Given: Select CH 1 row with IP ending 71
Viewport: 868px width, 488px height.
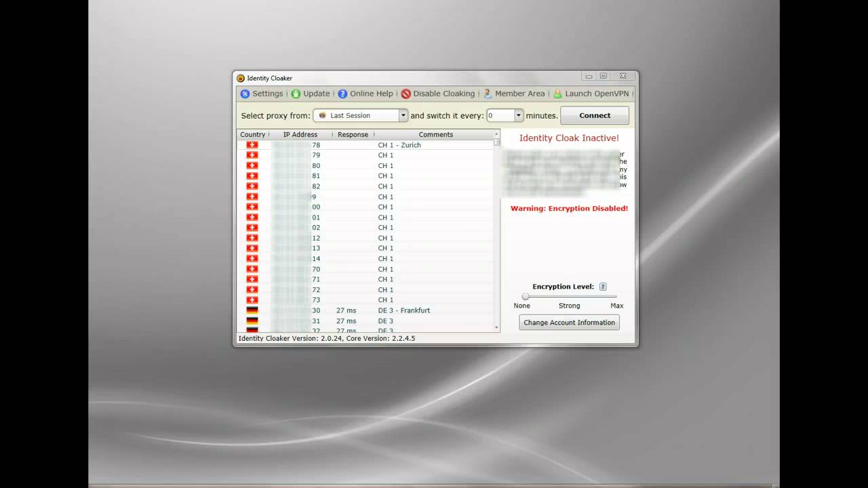Looking at the screenshot, I should tap(366, 279).
